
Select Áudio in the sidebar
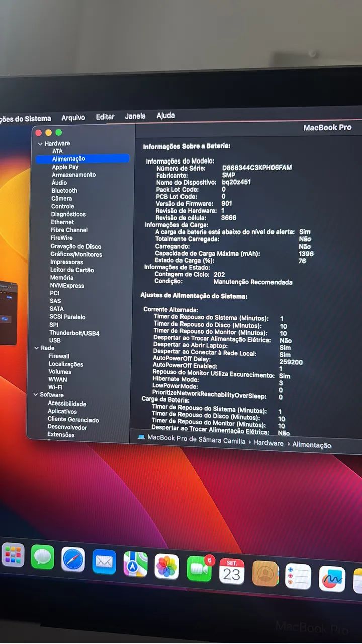(x=59, y=182)
